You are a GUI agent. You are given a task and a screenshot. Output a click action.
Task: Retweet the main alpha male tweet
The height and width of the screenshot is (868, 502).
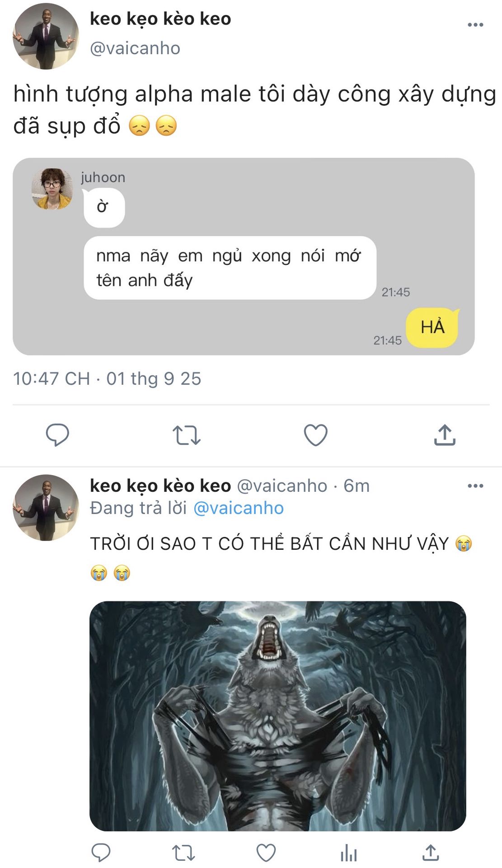pos(186,435)
